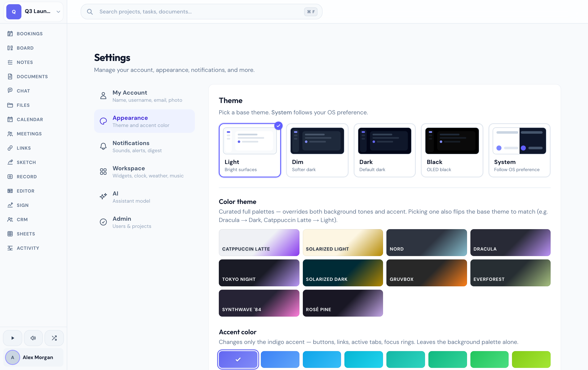Select the Rosé Pine theme
This screenshot has height=370, width=588.
click(x=343, y=303)
